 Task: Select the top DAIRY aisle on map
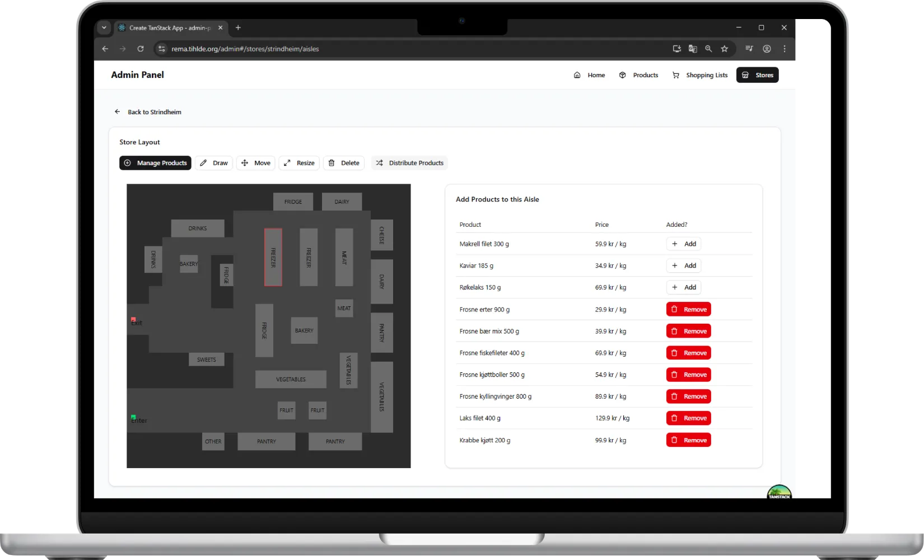coord(342,202)
